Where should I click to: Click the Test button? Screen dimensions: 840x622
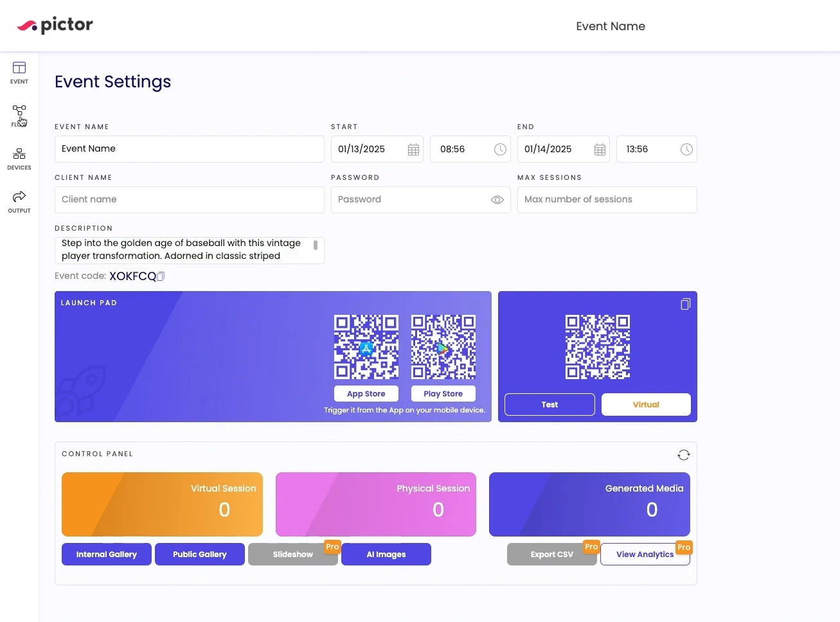pos(550,405)
